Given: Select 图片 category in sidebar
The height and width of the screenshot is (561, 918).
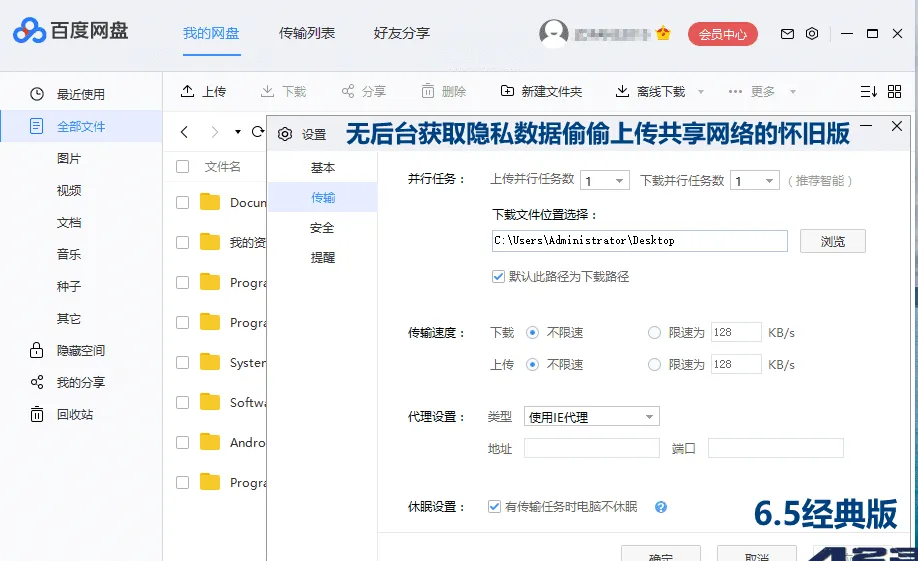Looking at the screenshot, I should [69, 158].
